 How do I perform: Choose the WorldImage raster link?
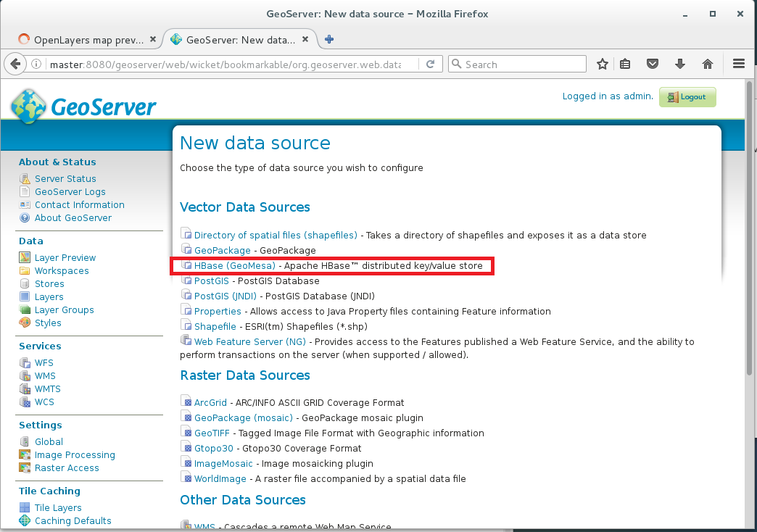220,479
